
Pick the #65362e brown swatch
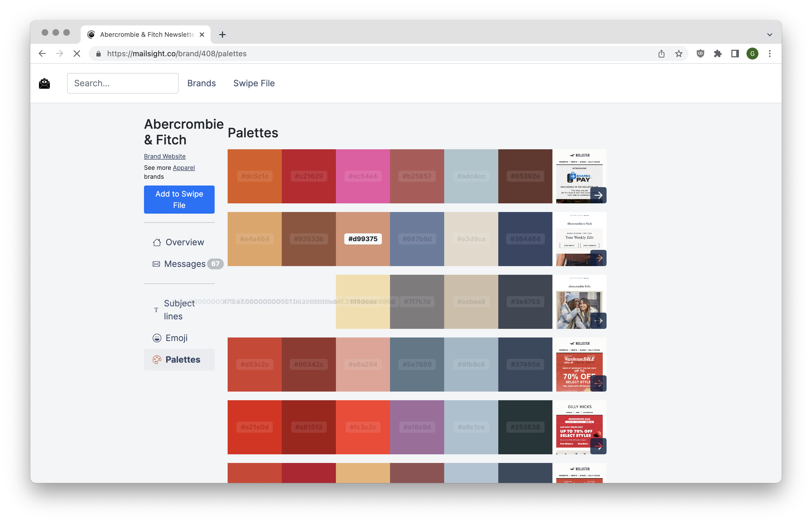pyautogui.click(x=525, y=176)
